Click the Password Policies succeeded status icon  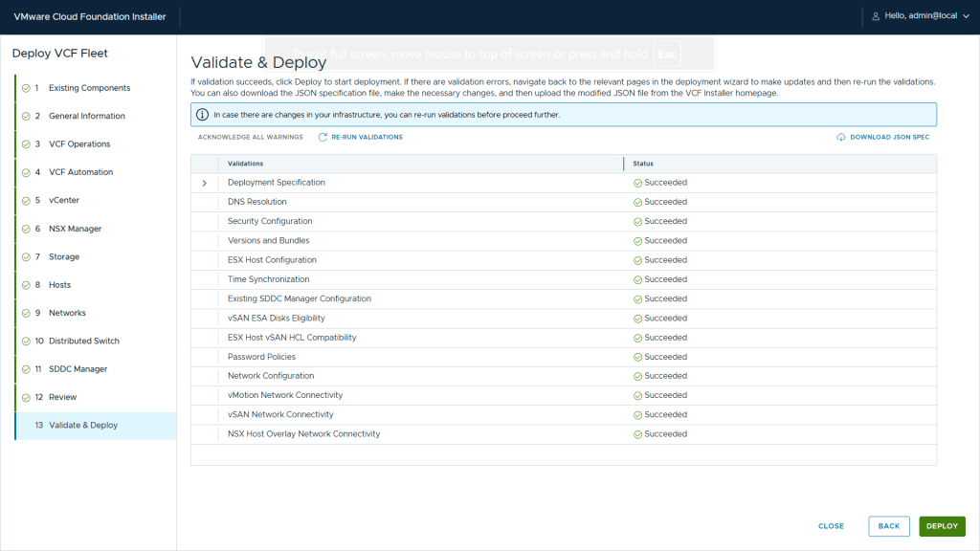tap(637, 357)
